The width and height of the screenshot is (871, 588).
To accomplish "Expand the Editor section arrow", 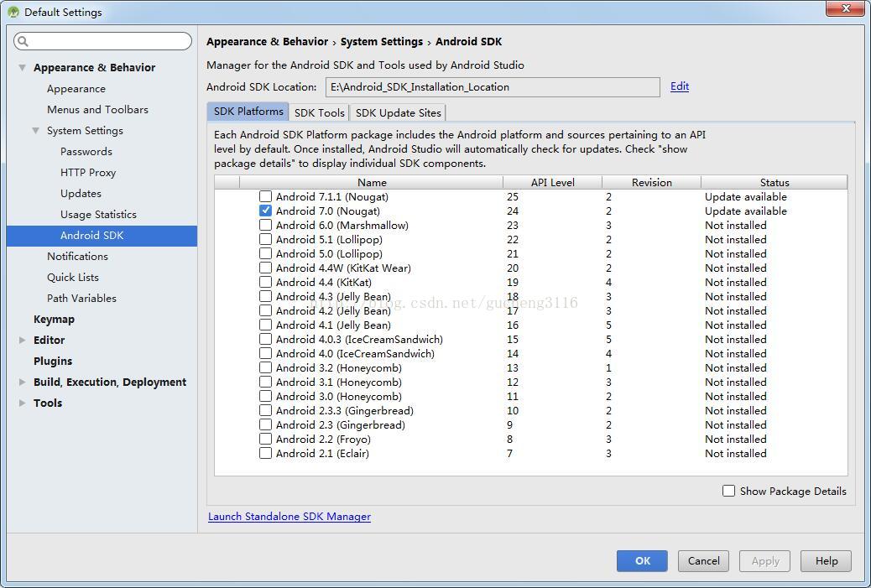I will coord(22,340).
